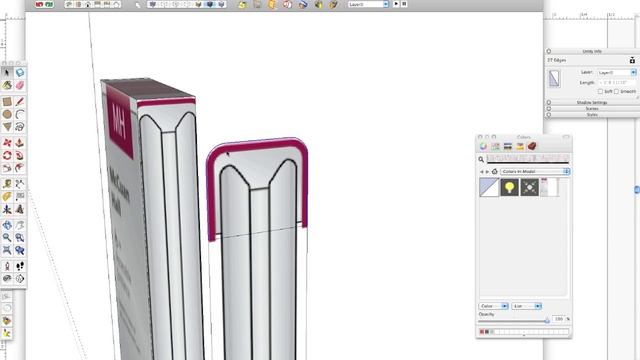The image size is (640, 360).
Task: Select the Look Around eye tool
Action: (7, 279)
